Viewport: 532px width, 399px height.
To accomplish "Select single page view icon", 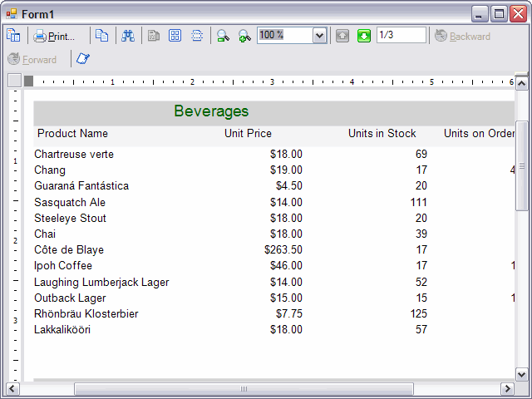I will pos(154,36).
